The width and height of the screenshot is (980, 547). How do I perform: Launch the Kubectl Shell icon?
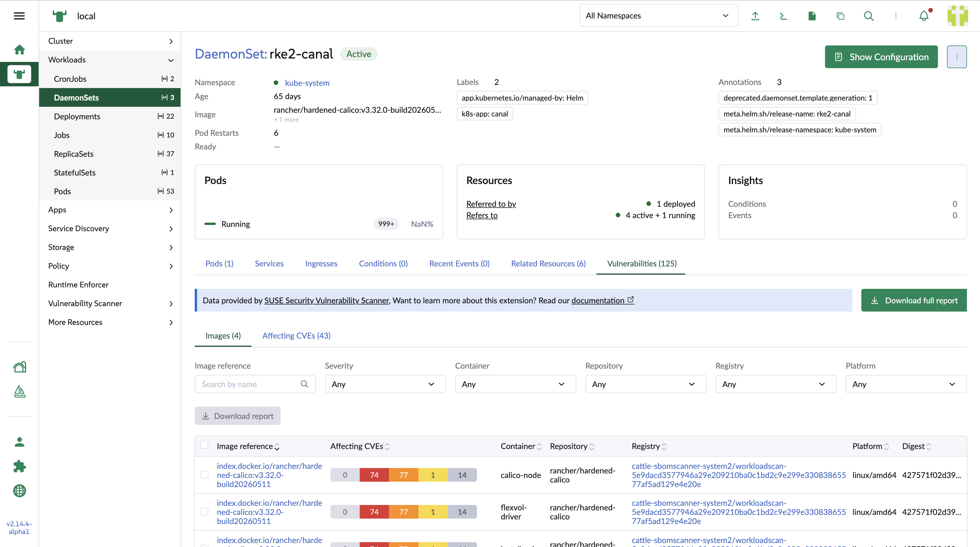783,16
